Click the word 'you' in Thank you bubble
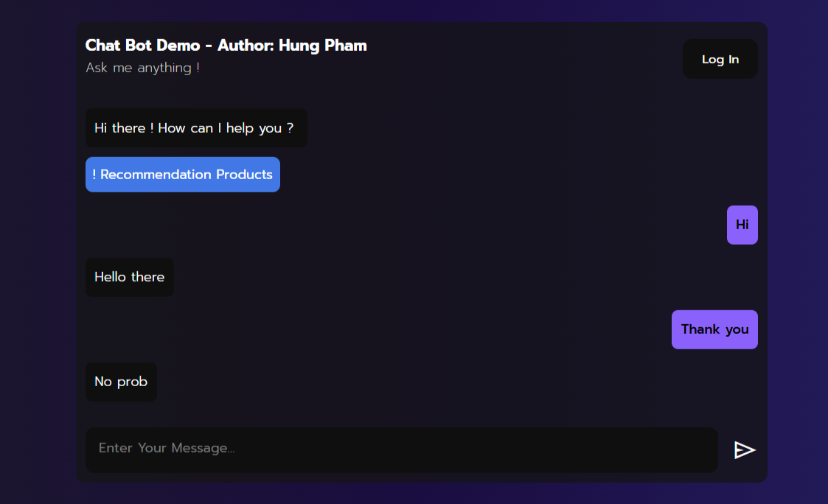828x504 pixels. (737, 330)
